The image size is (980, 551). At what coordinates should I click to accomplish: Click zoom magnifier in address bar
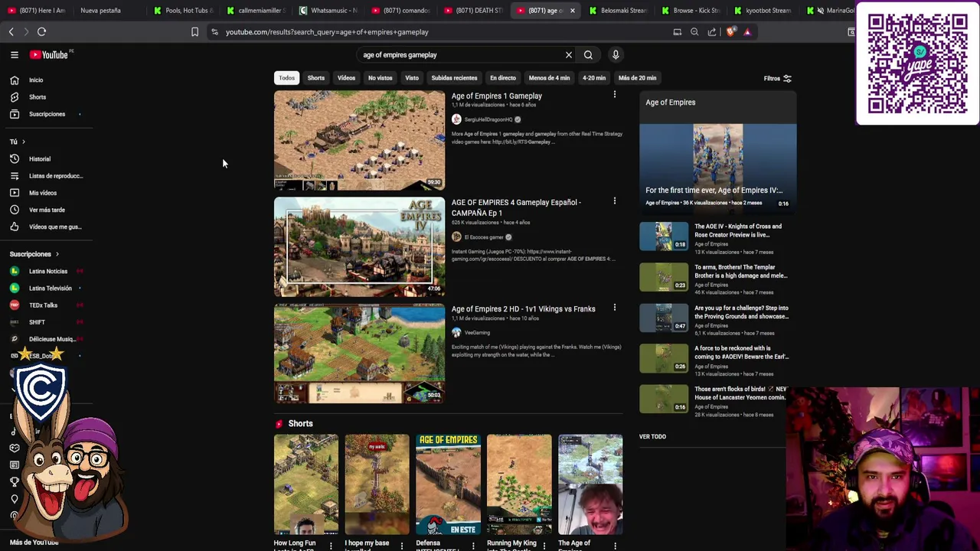[x=694, y=32]
